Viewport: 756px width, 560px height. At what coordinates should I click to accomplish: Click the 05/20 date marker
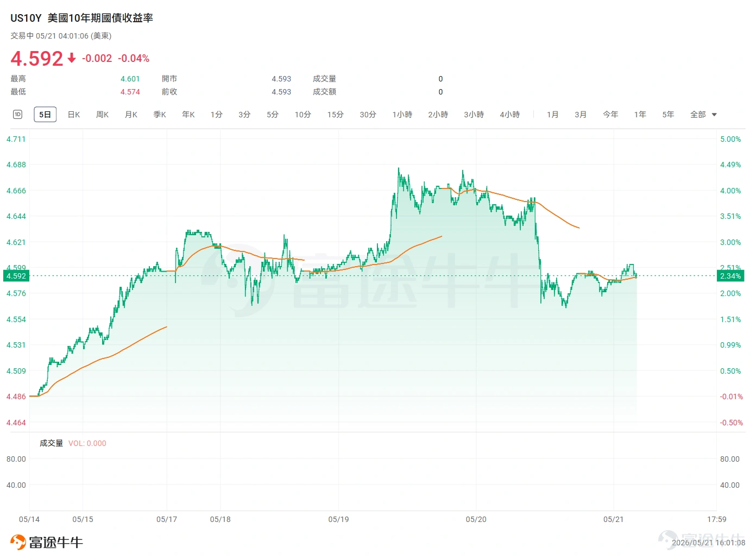[x=476, y=519]
